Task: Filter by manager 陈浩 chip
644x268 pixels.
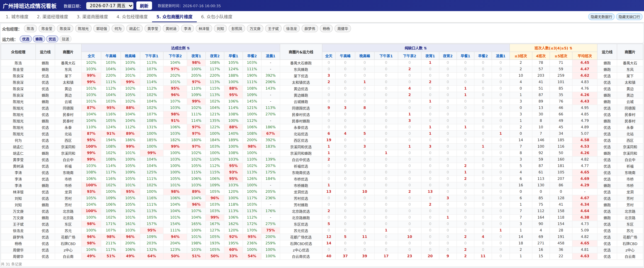Action: pyautogui.click(x=30, y=29)
